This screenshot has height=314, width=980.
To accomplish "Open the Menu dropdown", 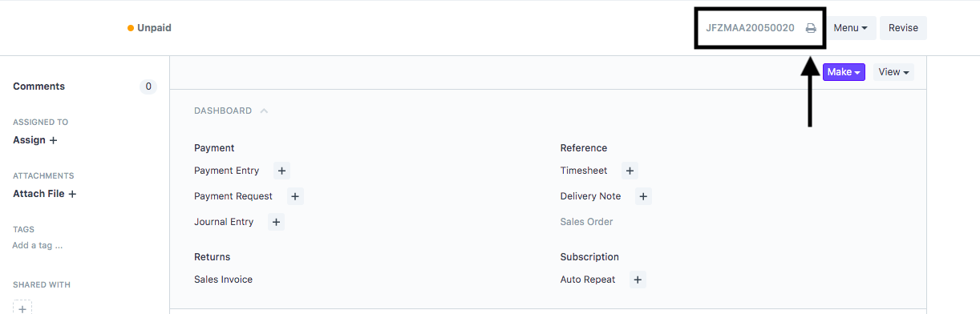I will pyautogui.click(x=851, y=28).
